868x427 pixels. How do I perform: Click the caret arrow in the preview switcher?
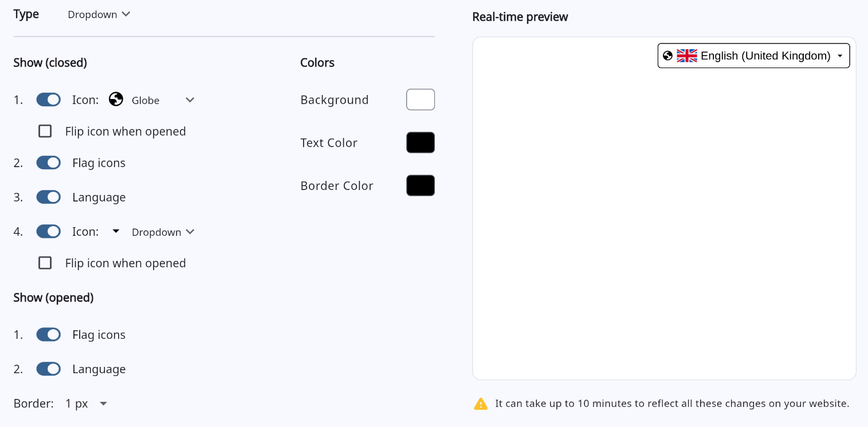point(840,56)
